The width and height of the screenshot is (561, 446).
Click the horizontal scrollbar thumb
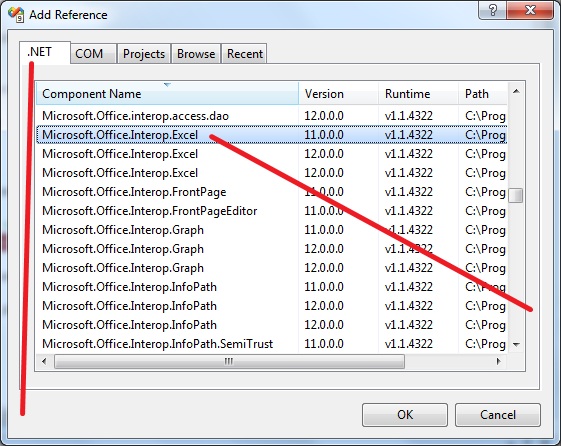229,362
